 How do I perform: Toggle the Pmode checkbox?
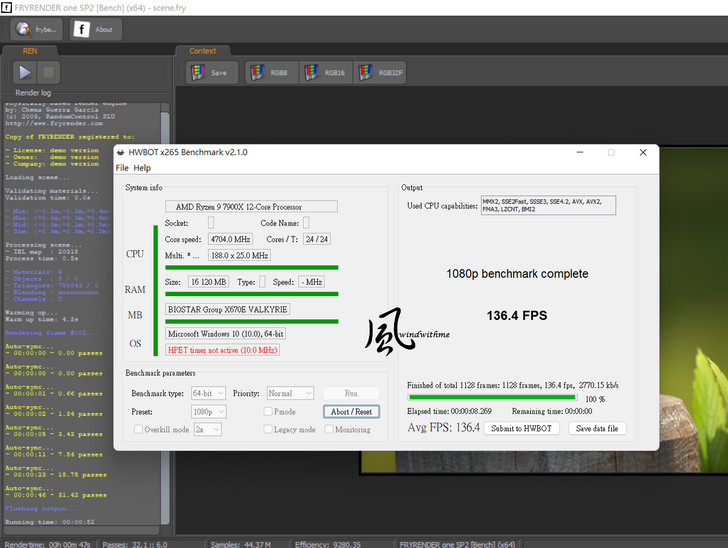pyautogui.click(x=268, y=412)
